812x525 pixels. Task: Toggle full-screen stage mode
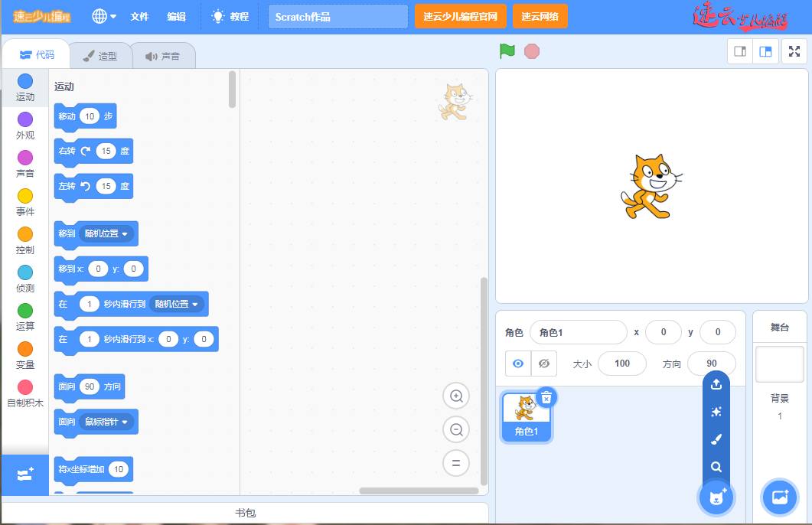coord(794,51)
